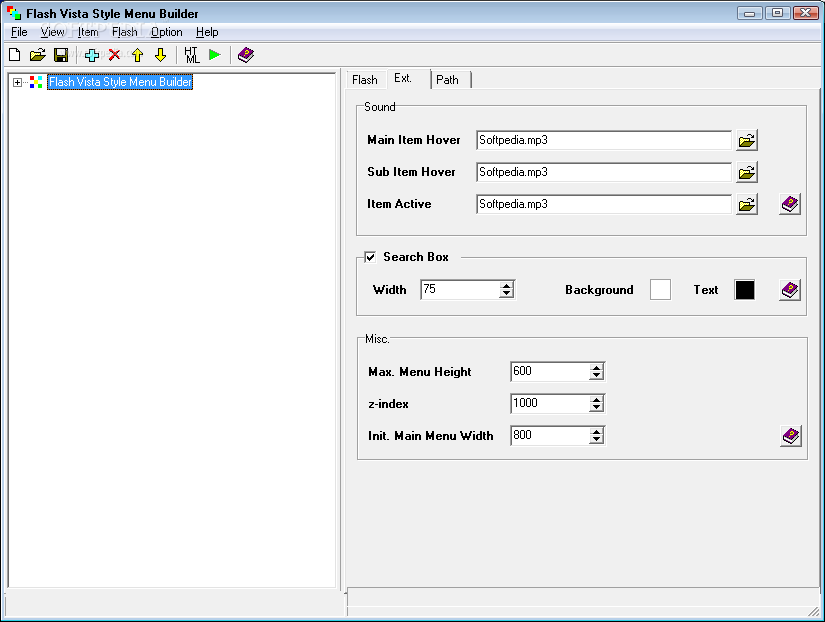The image size is (825, 622).
Task: Delete item with red X icon
Action: click(114, 55)
